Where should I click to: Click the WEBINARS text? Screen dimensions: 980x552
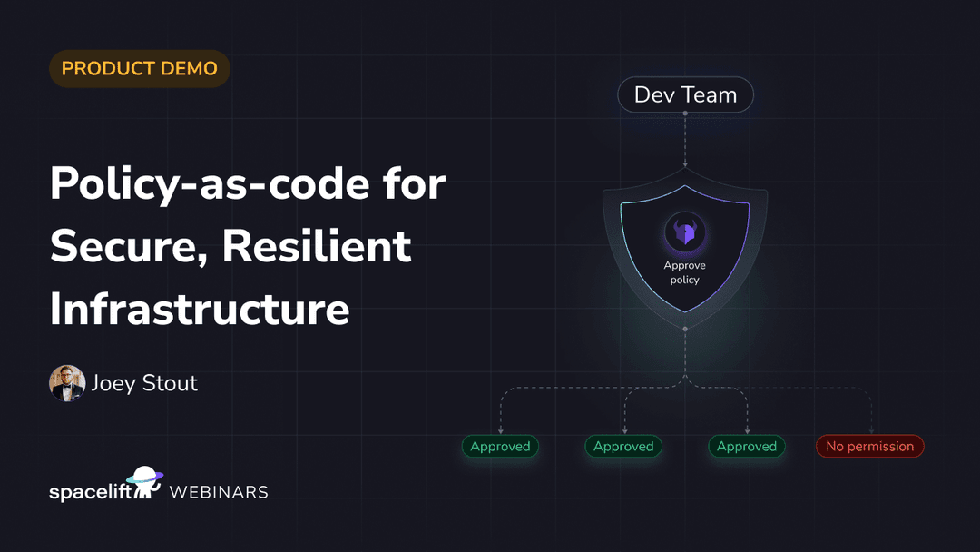coord(219,492)
